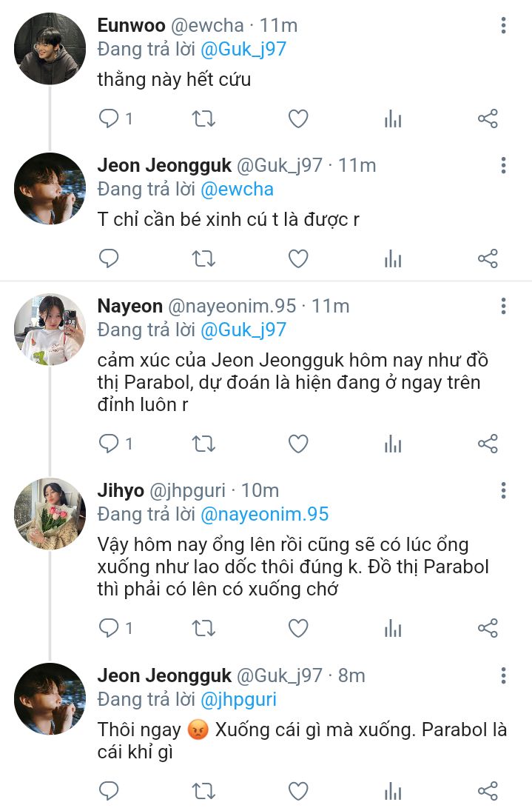Open more options on Nayeon's tweet
This screenshot has width=532, height=808.
tap(503, 306)
